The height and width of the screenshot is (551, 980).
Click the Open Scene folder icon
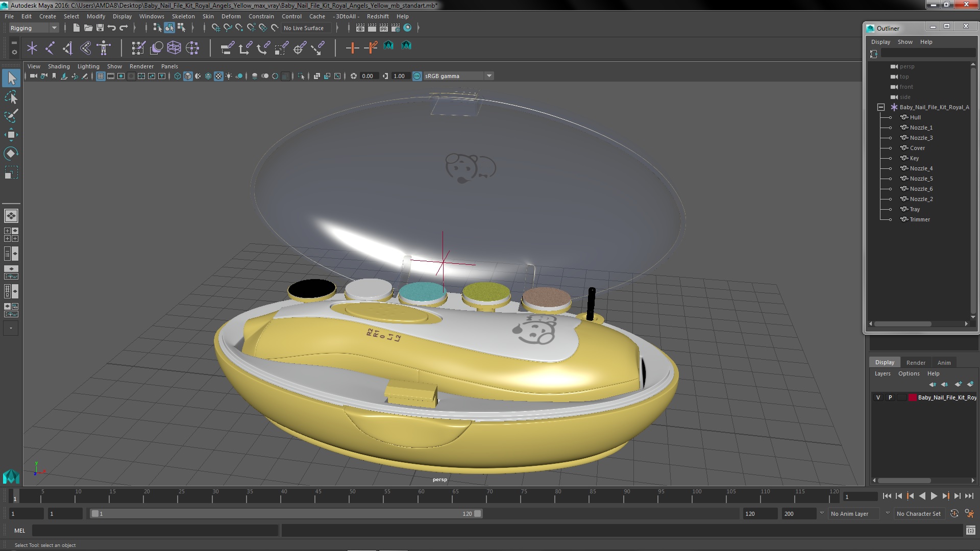(88, 28)
